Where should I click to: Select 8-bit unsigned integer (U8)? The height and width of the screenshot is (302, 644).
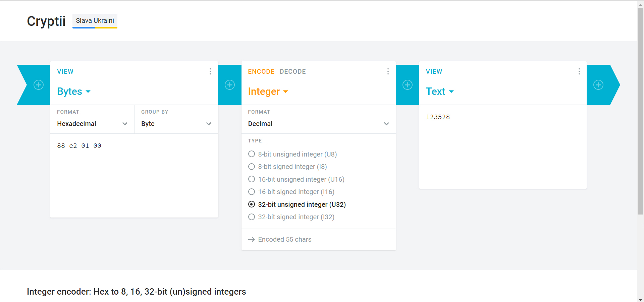coord(292,154)
